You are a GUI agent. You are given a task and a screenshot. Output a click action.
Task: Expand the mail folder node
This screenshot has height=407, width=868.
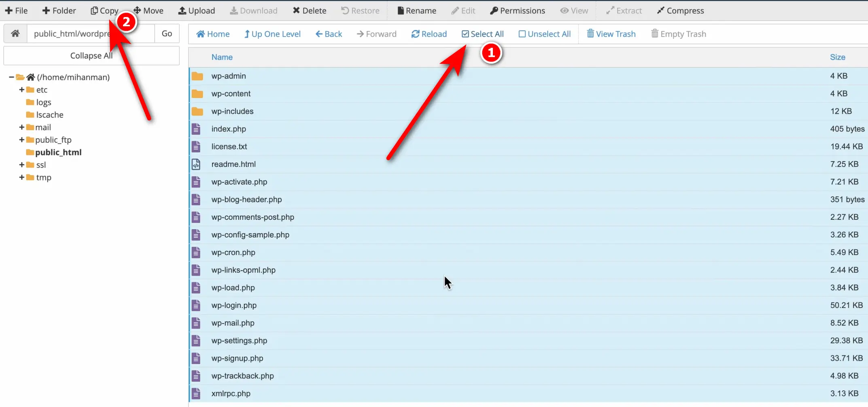(21, 127)
